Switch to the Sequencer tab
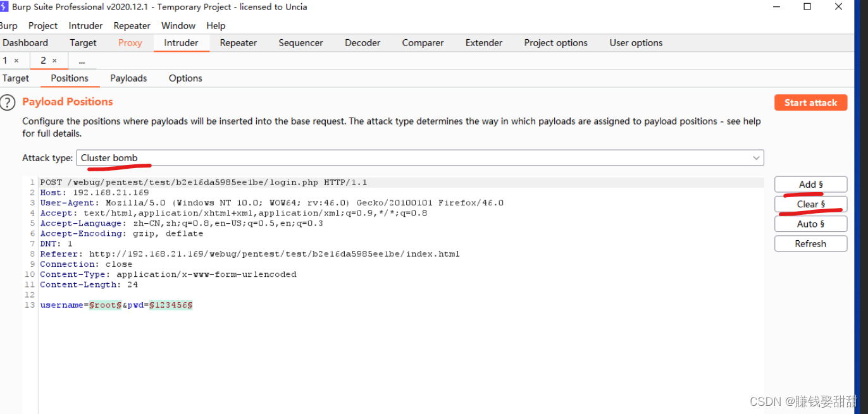The height and width of the screenshot is (414, 868). (301, 43)
